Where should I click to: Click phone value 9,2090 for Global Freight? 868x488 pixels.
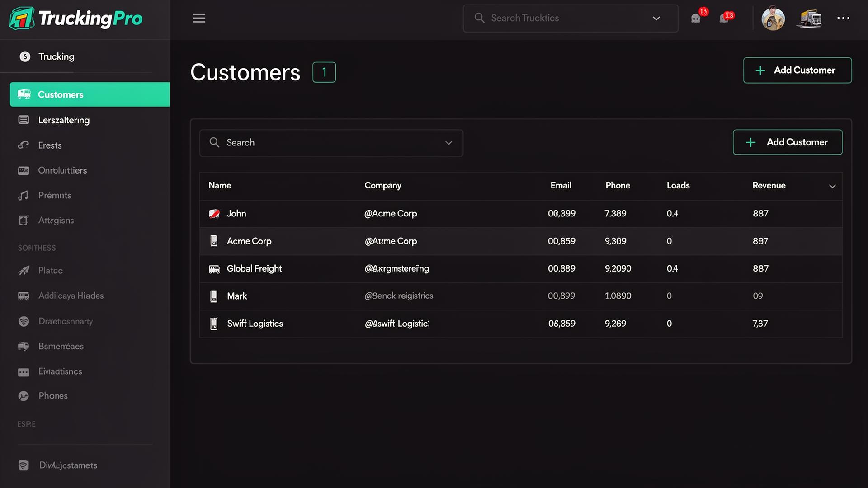(x=618, y=269)
